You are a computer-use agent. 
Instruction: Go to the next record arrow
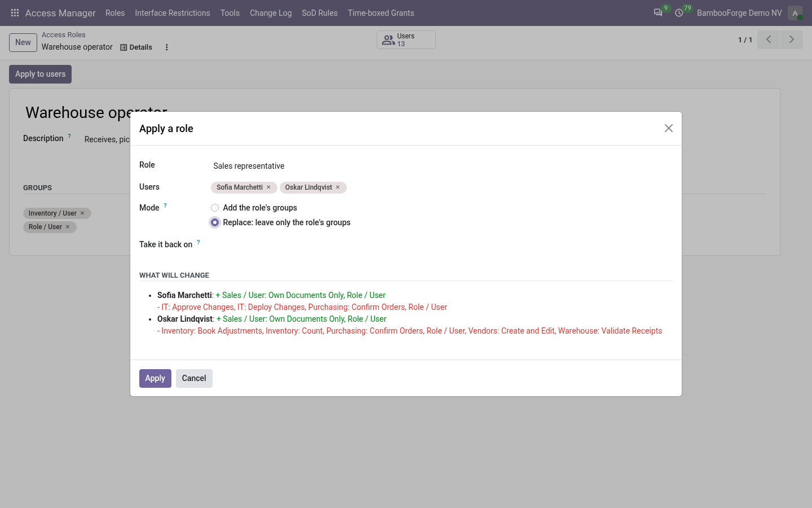tap(792, 40)
